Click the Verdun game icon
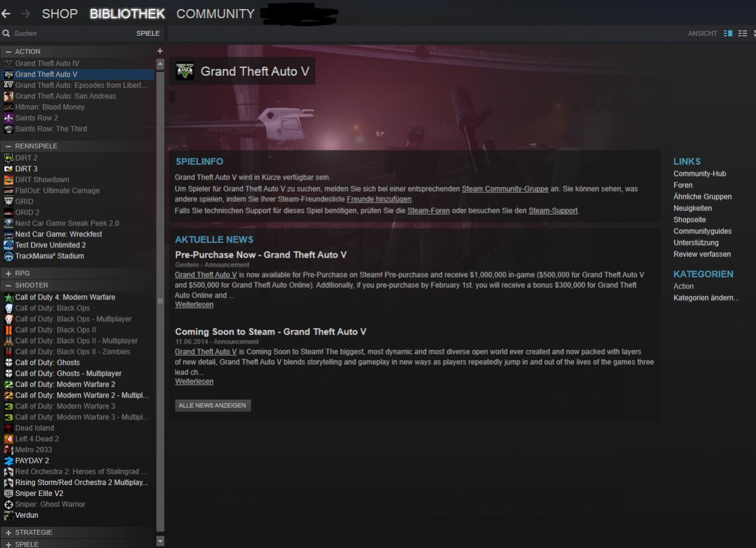This screenshot has width=756, height=548. coord(8,516)
